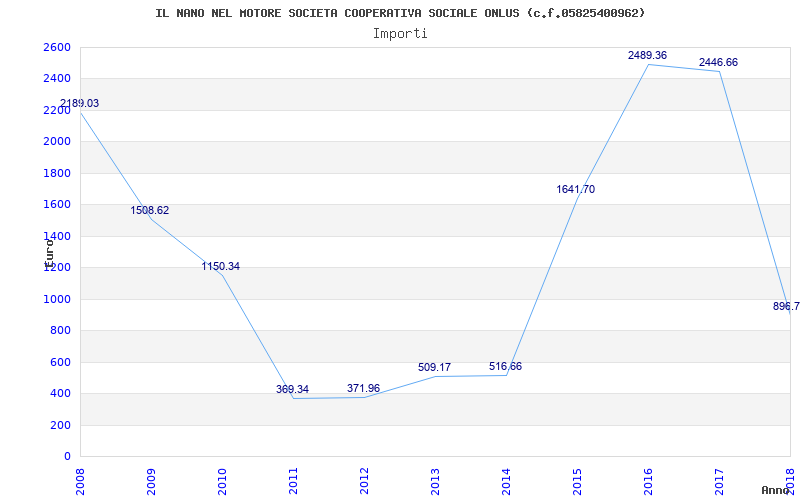
Task: Click the 1150.34 data label
Action: pyautogui.click(x=220, y=266)
